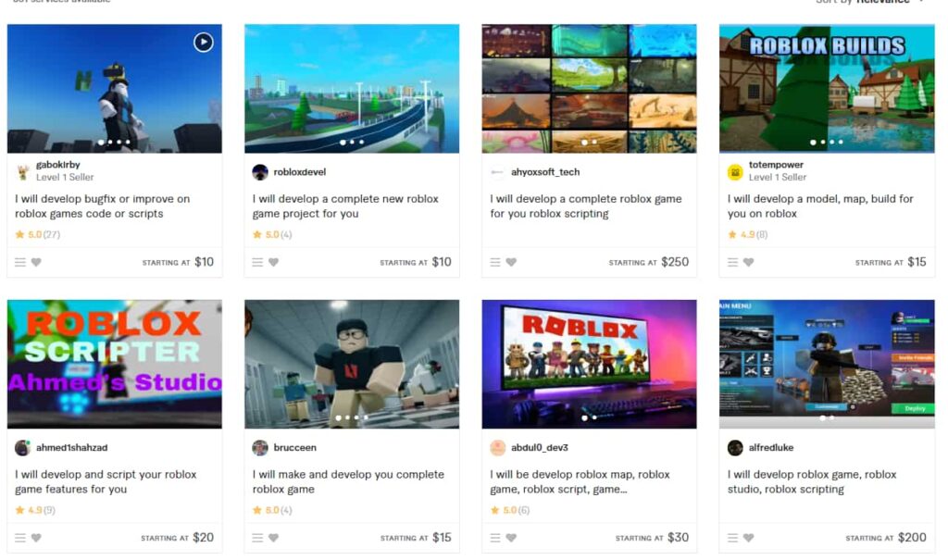This screenshot has width=948, height=560.
Task: Click the 'STARTING AT $250' price
Action: [649, 262]
